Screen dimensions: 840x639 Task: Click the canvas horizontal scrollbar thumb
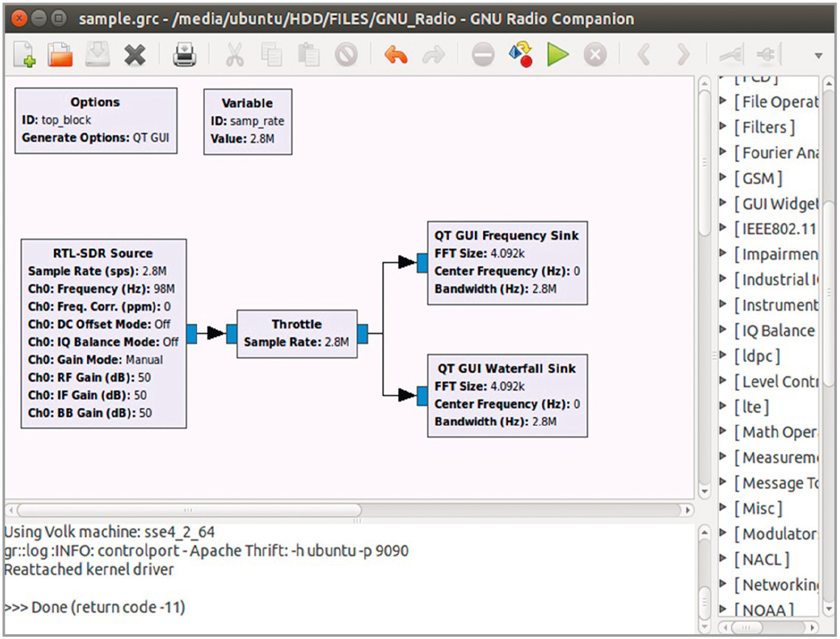189,510
